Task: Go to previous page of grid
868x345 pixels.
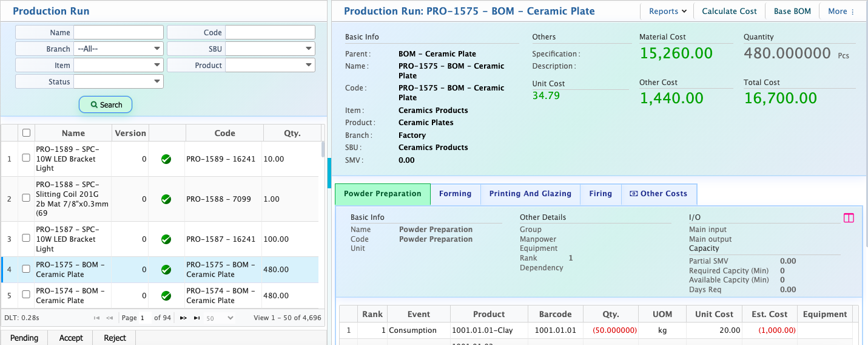Action: [x=110, y=318]
